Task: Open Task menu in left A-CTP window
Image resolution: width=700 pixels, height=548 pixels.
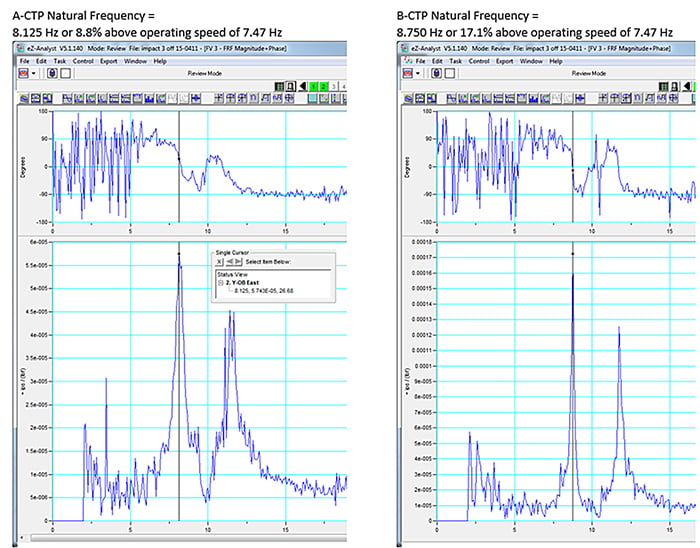Action: (x=59, y=61)
